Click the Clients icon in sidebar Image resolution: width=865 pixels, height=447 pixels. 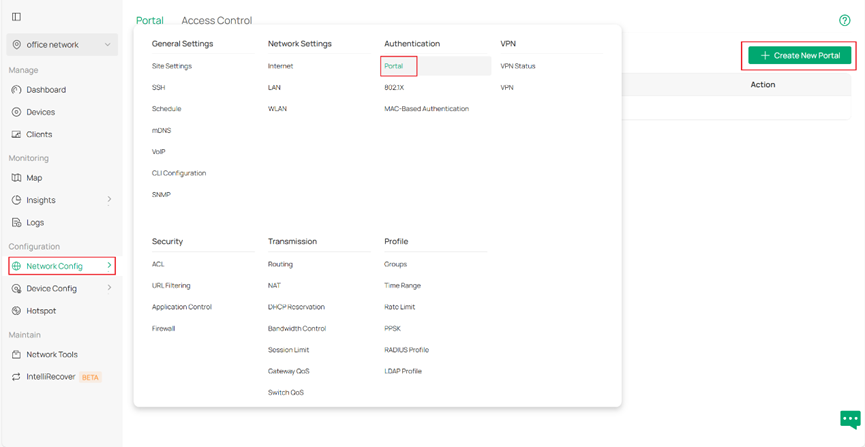tap(16, 134)
